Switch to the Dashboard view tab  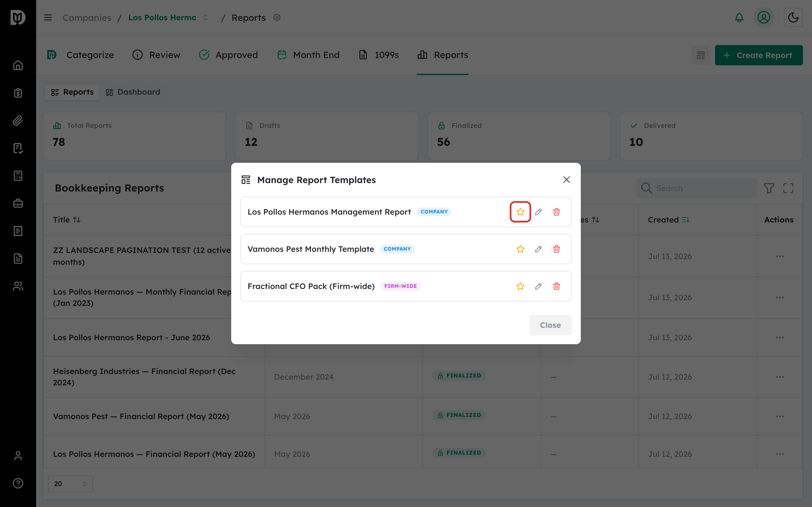click(133, 92)
